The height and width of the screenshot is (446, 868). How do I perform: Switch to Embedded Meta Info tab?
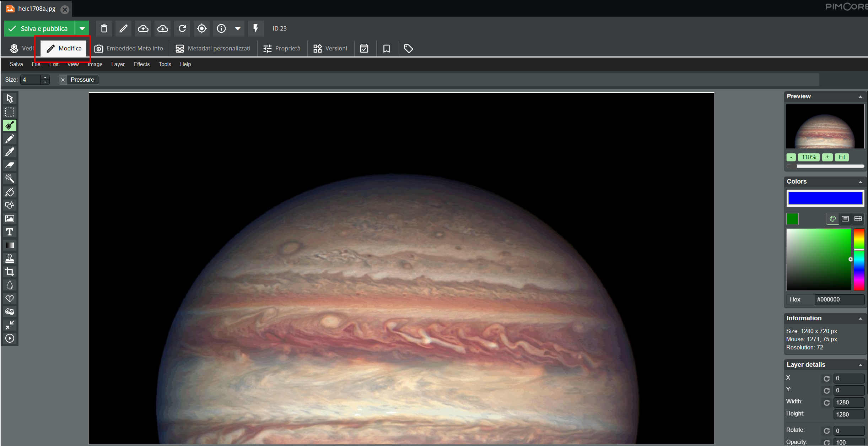pyautogui.click(x=129, y=48)
